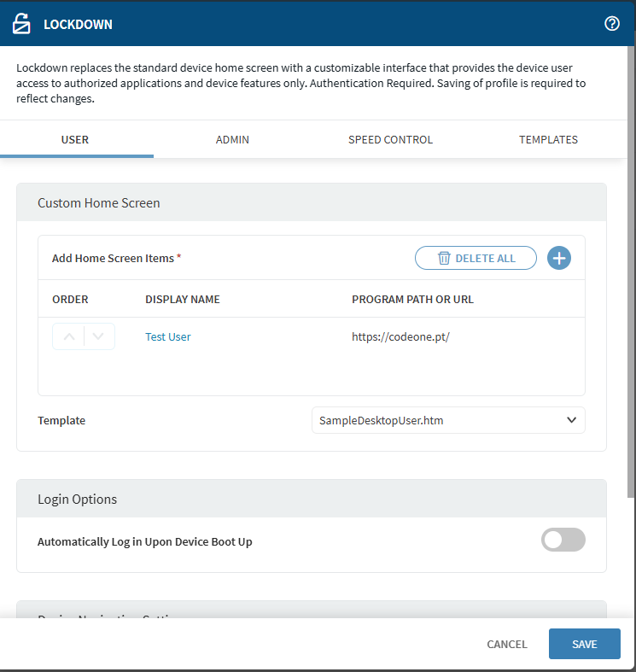Open the SPEED CONTROL tab
Screen dimensions: 636x672
[390, 140]
